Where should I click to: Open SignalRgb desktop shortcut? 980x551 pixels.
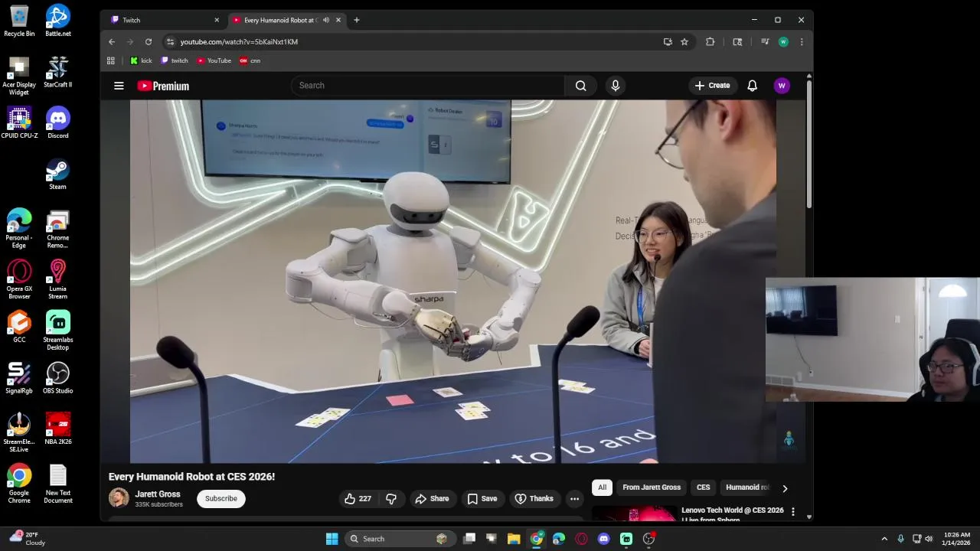(19, 378)
